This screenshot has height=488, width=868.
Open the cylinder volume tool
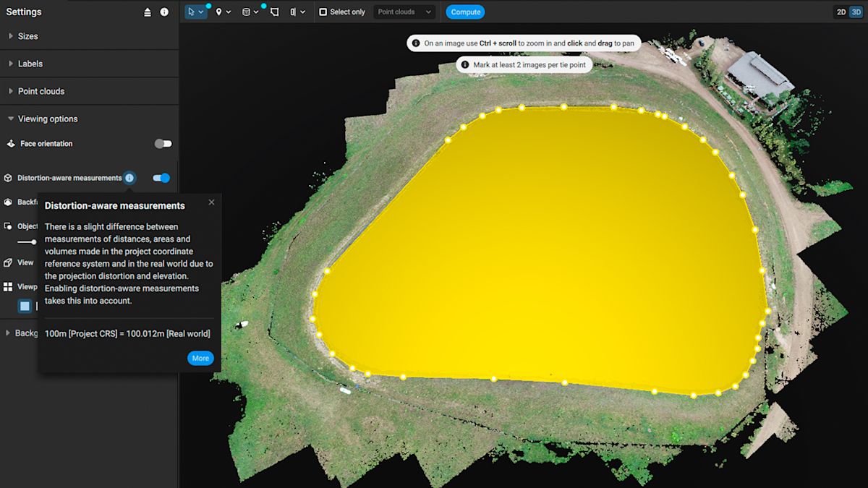pyautogui.click(x=246, y=12)
